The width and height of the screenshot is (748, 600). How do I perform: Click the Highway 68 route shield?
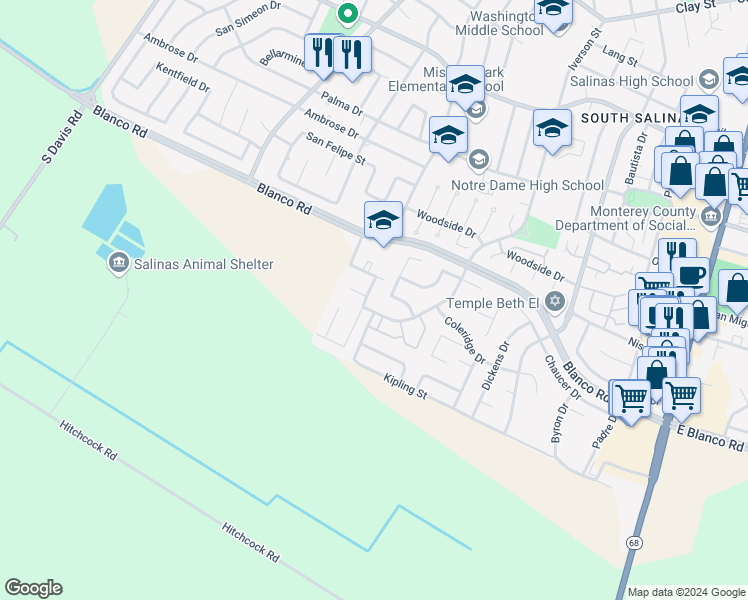(x=634, y=543)
